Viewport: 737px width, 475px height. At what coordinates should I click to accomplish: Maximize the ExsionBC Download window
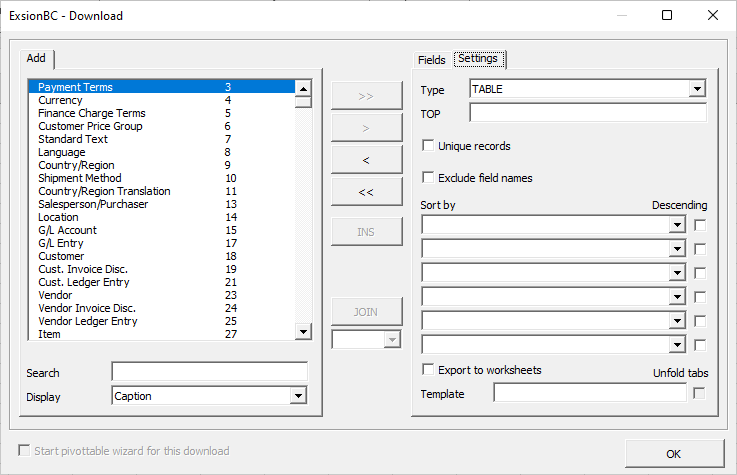click(x=666, y=16)
